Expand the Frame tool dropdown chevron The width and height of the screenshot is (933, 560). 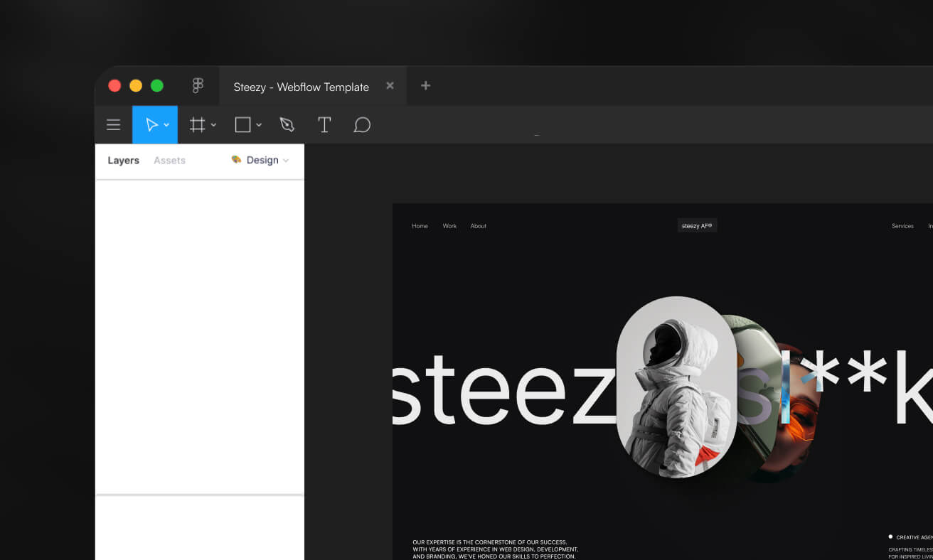point(213,125)
